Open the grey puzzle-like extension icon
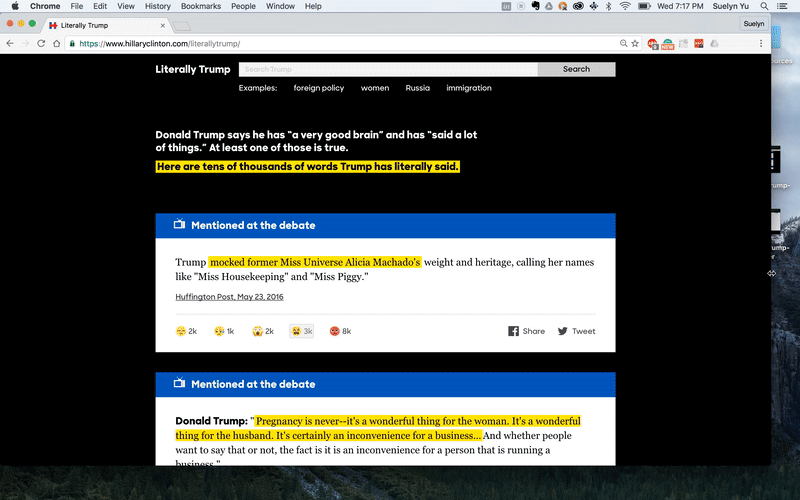 tap(683, 44)
